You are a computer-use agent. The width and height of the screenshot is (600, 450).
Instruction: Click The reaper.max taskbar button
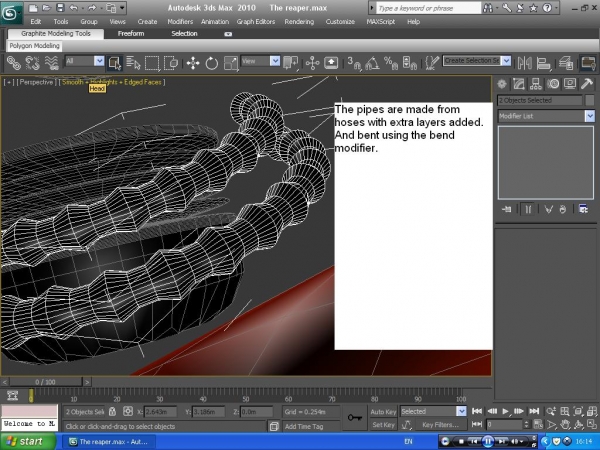(x=109, y=442)
